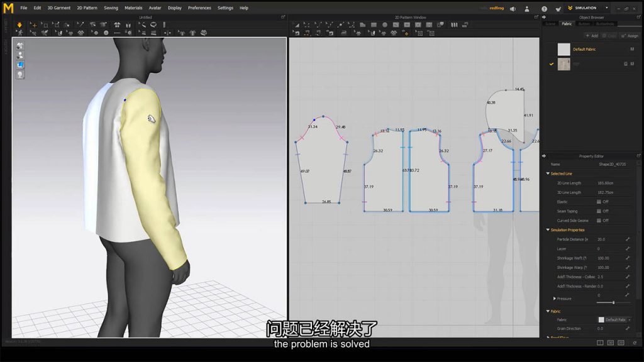Open the SIMULATION mode dropdown
This screenshot has height=362, width=644.
607,8
